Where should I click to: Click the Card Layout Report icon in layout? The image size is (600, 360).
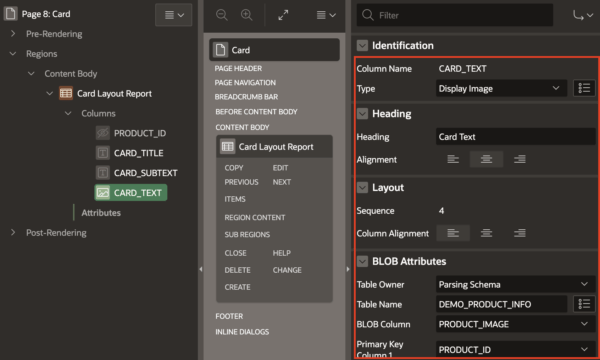pyautogui.click(x=228, y=147)
